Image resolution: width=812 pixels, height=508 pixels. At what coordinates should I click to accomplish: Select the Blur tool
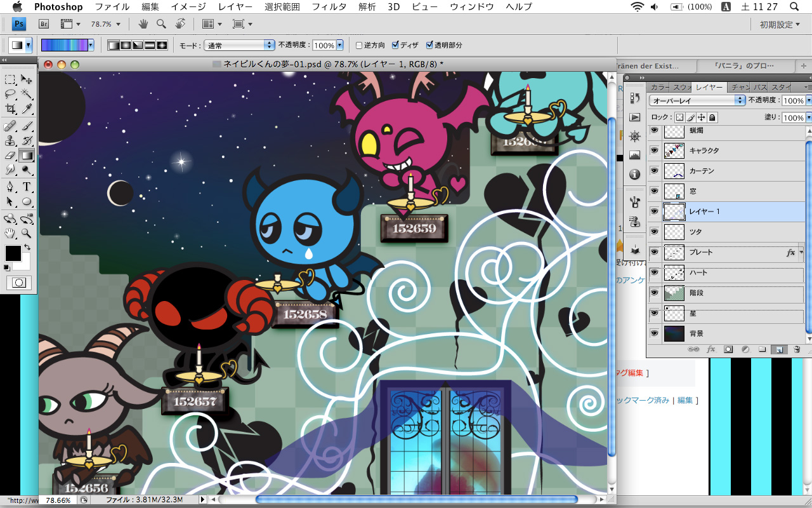[10, 170]
